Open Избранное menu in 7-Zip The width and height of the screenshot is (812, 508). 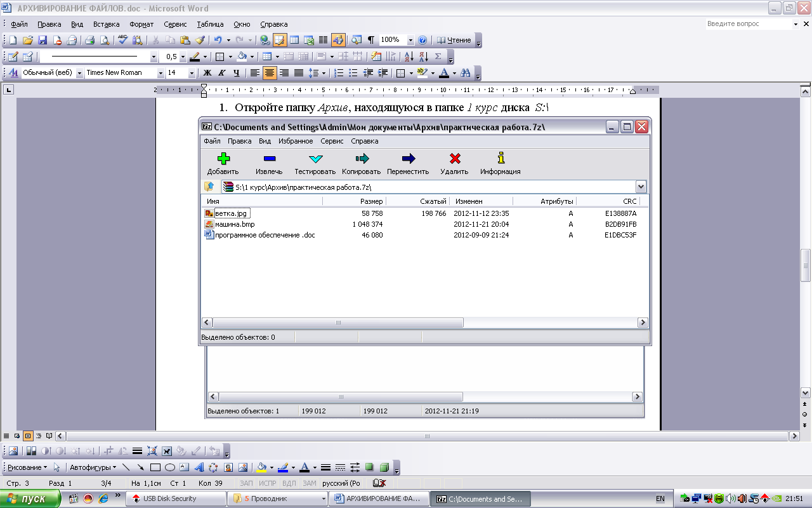point(296,141)
